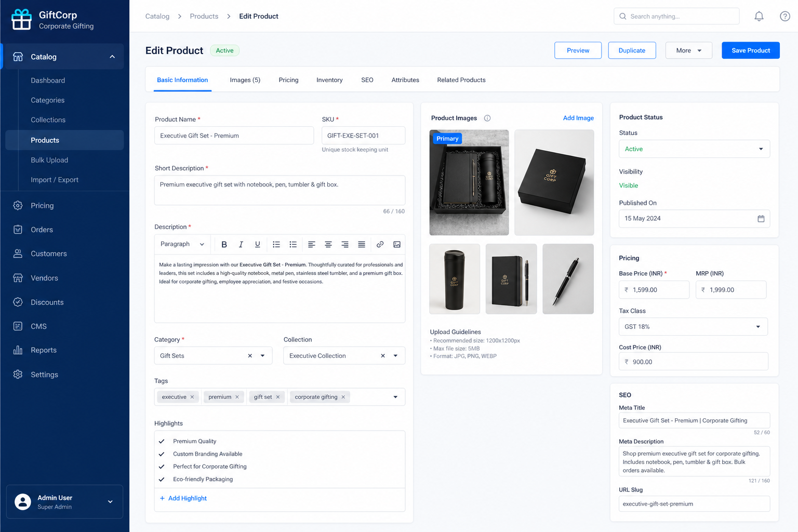Select the Primary gift set image thumbnail
The image size is (798, 532).
click(x=469, y=182)
